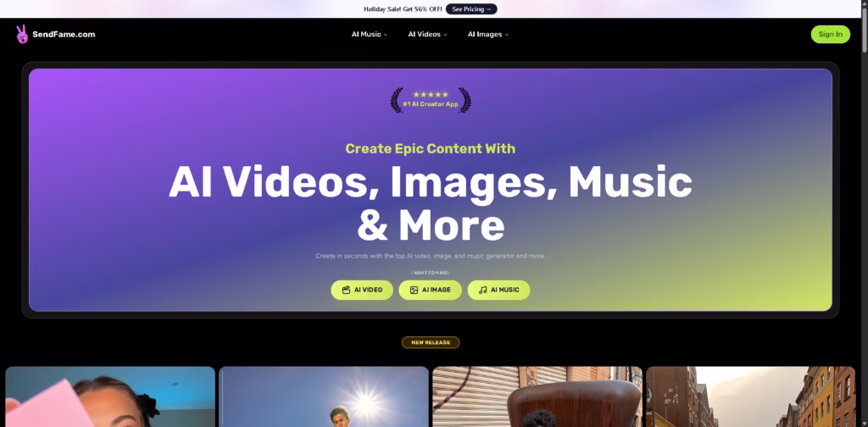Click the five-star rating icons
This screenshot has width=868, height=427.
pyautogui.click(x=431, y=95)
